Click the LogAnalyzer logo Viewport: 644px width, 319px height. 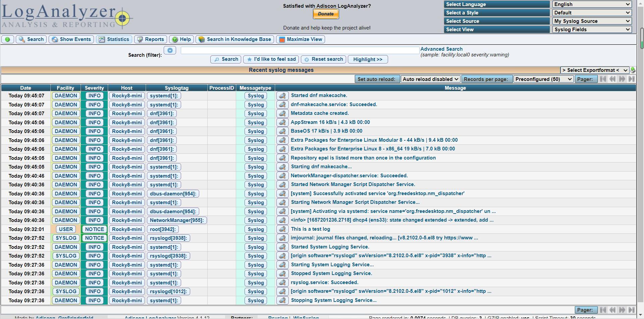coord(67,16)
